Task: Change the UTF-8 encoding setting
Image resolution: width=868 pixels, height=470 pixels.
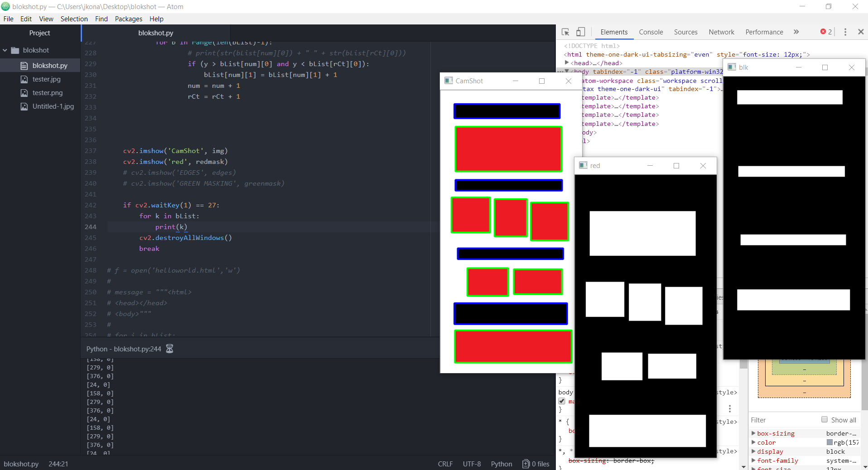Action: click(472, 464)
